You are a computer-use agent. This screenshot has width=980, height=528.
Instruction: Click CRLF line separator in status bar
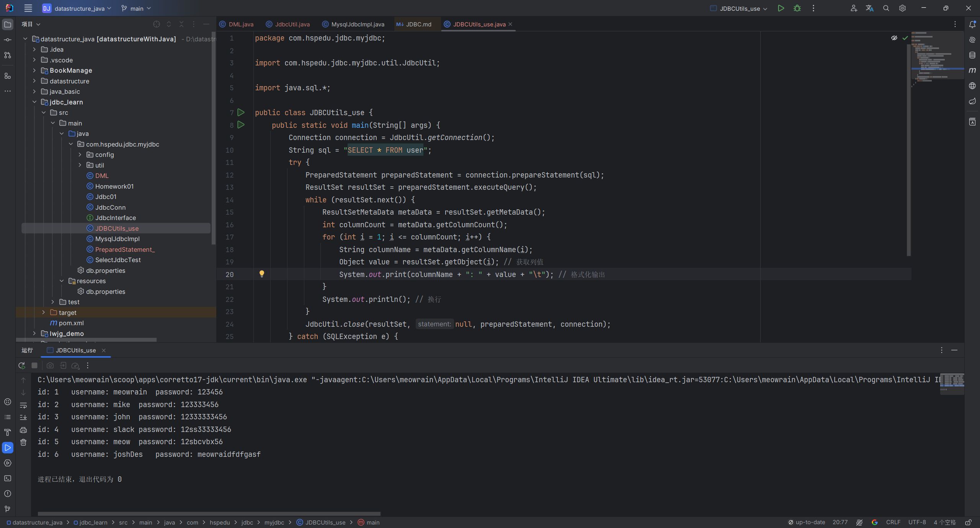coord(893,522)
